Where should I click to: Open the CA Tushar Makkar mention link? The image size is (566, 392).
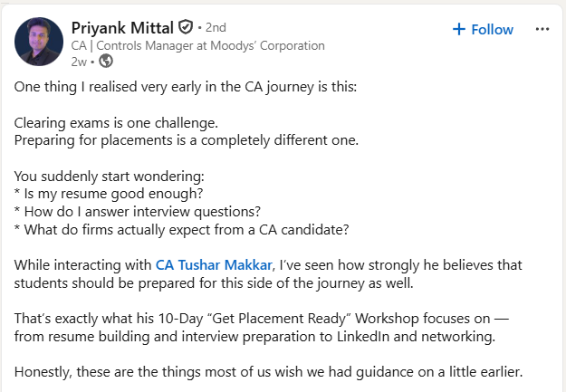(214, 265)
